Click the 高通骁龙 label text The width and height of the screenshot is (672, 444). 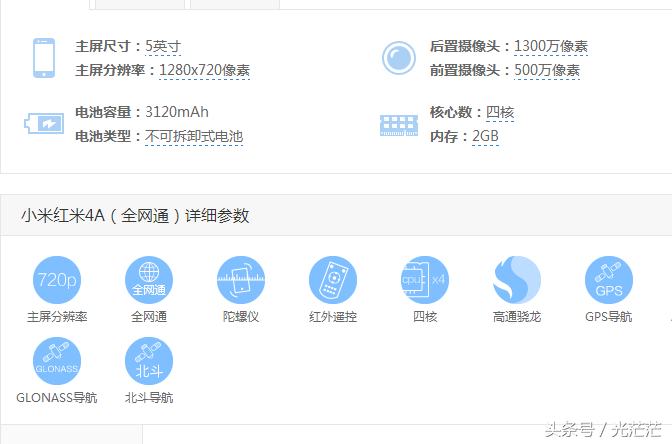click(517, 317)
